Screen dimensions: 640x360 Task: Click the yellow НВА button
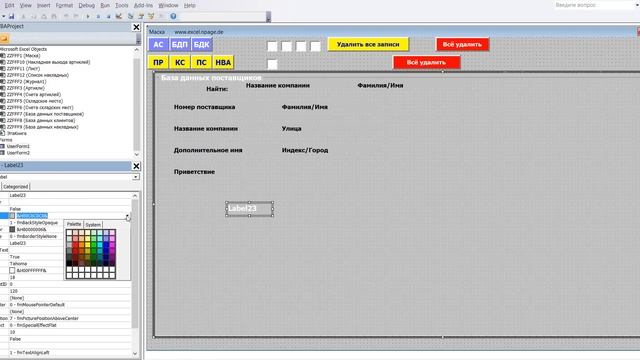point(223,62)
